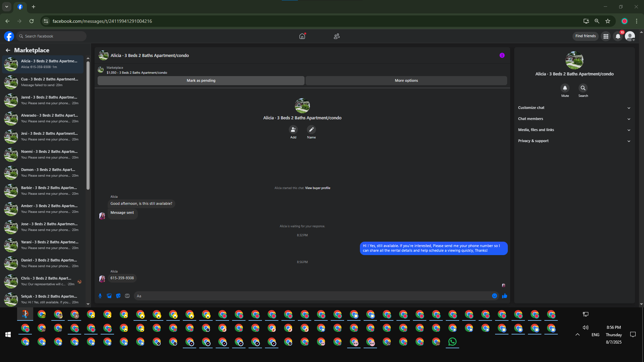The image size is (644, 362).
Task: Open the Jared conversation in list
Action: pos(43,101)
